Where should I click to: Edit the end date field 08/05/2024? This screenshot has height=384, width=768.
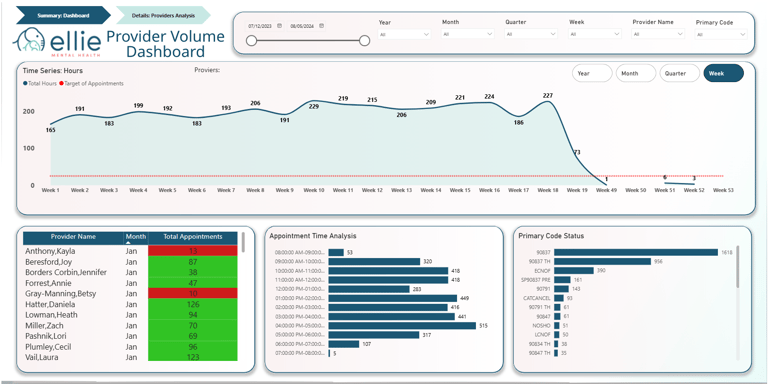point(303,25)
